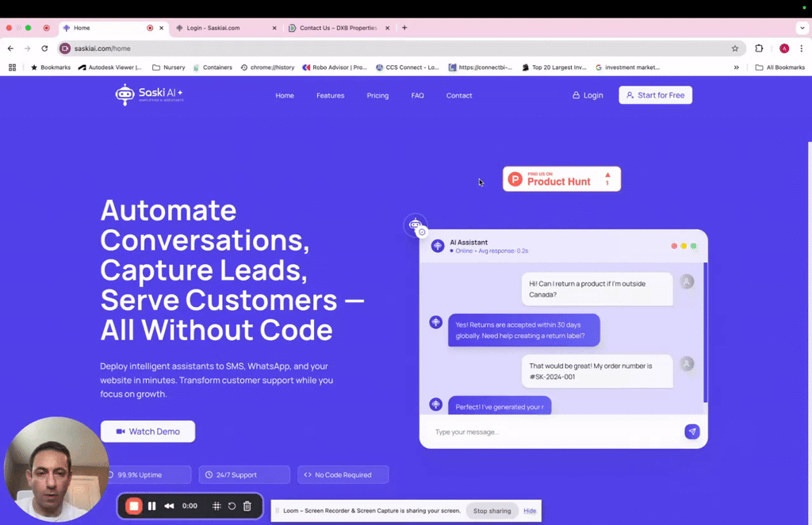Image resolution: width=812 pixels, height=525 pixels.
Task: Click the site info icon in address bar
Action: 65,48
